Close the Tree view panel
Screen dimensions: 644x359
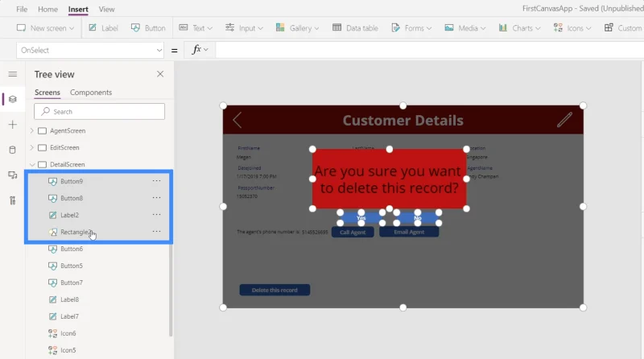tap(160, 74)
